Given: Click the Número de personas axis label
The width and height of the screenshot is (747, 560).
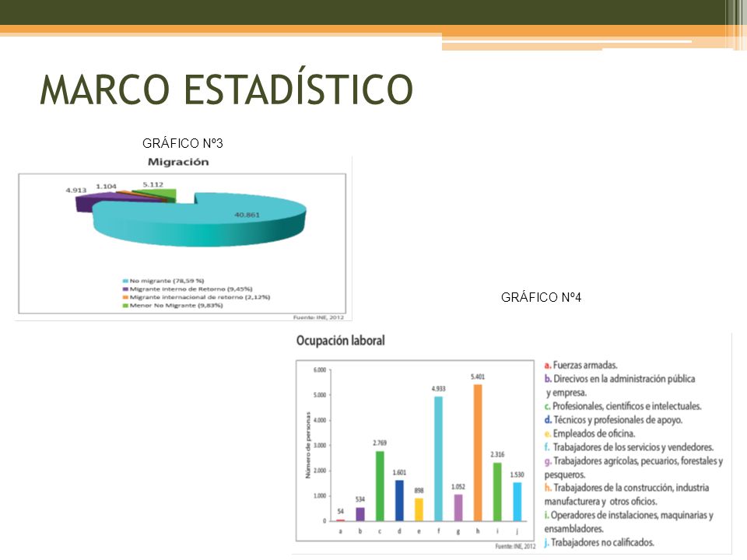Looking at the screenshot, I should [x=308, y=445].
